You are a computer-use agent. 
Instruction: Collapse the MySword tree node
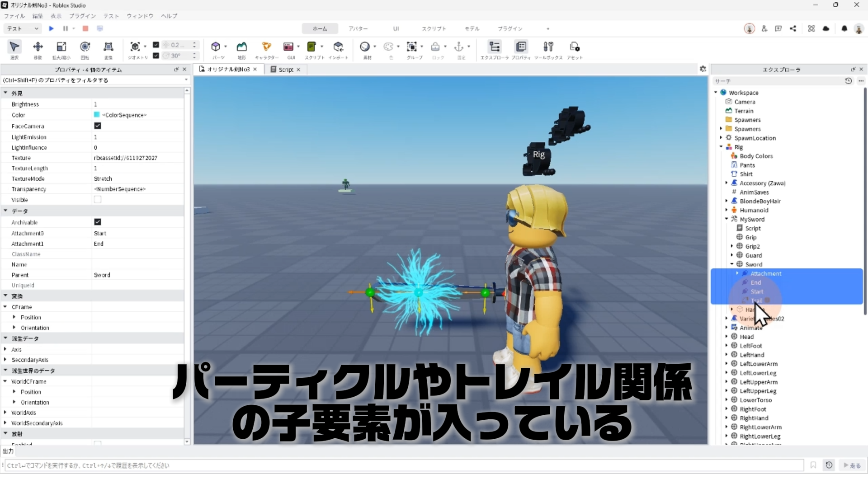point(726,219)
